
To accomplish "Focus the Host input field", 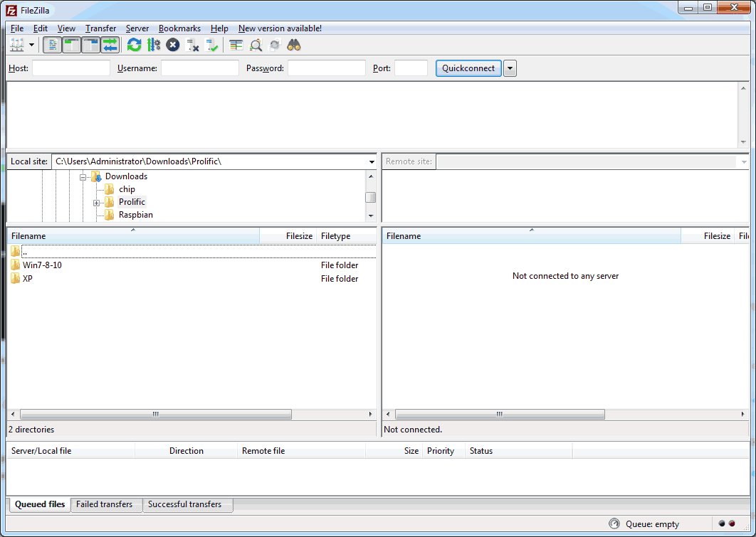I will pos(71,68).
